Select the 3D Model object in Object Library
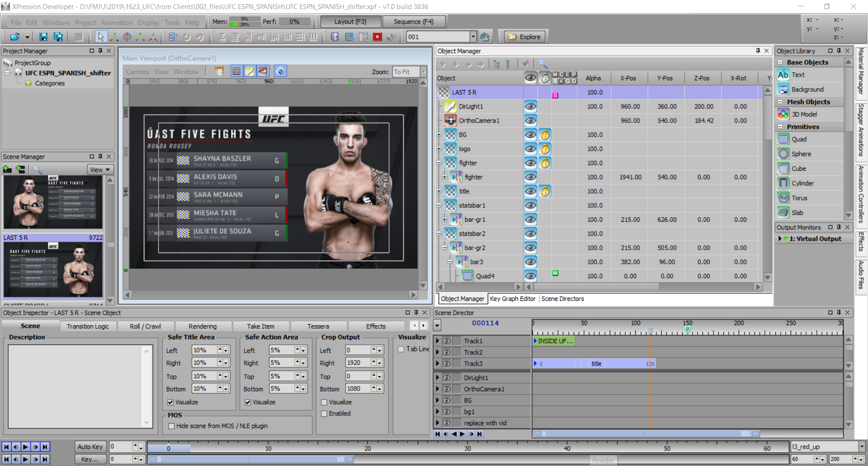The image size is (868, 466). coord(804,114)
